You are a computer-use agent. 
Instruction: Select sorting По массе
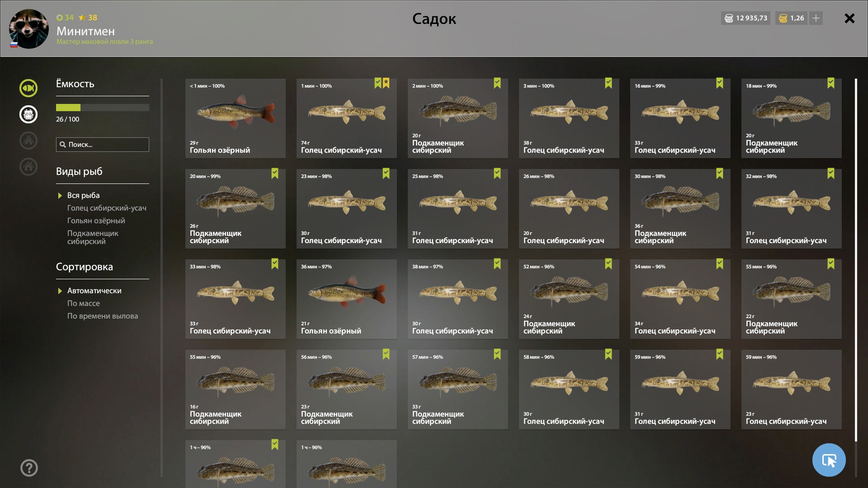coord(84,303)
